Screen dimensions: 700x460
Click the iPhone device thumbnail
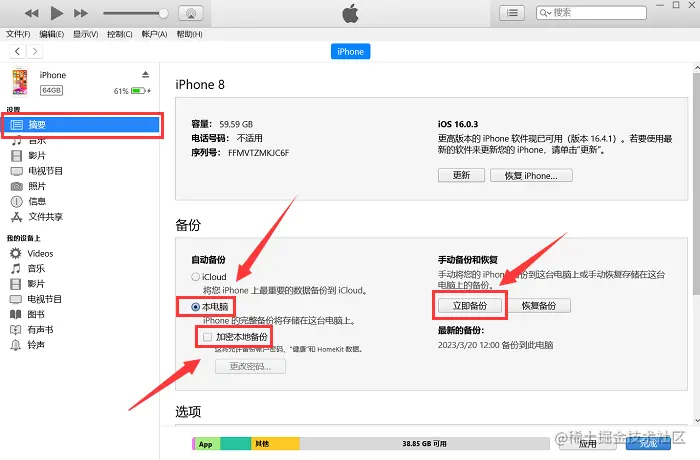[x=20, y=82]
